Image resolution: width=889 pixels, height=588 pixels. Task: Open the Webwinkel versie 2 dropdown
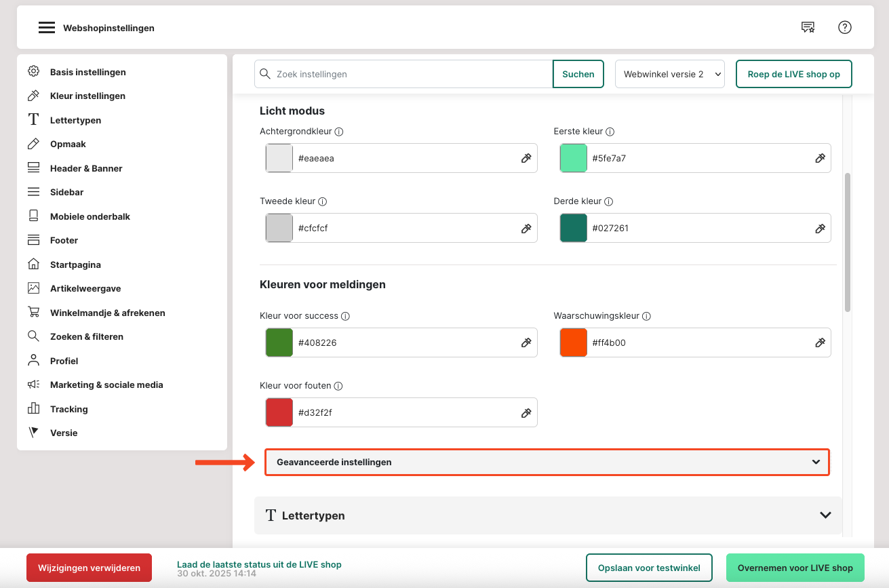[669, 74]
